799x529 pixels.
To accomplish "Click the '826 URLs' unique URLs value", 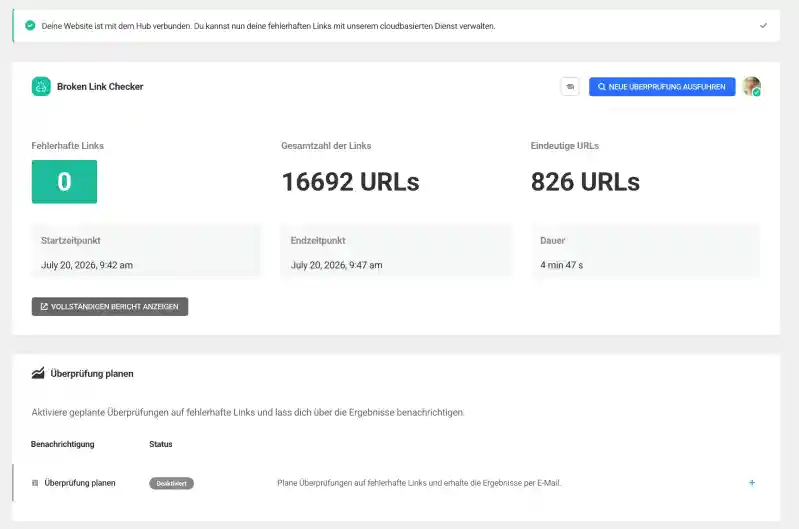I will (585, 182).
